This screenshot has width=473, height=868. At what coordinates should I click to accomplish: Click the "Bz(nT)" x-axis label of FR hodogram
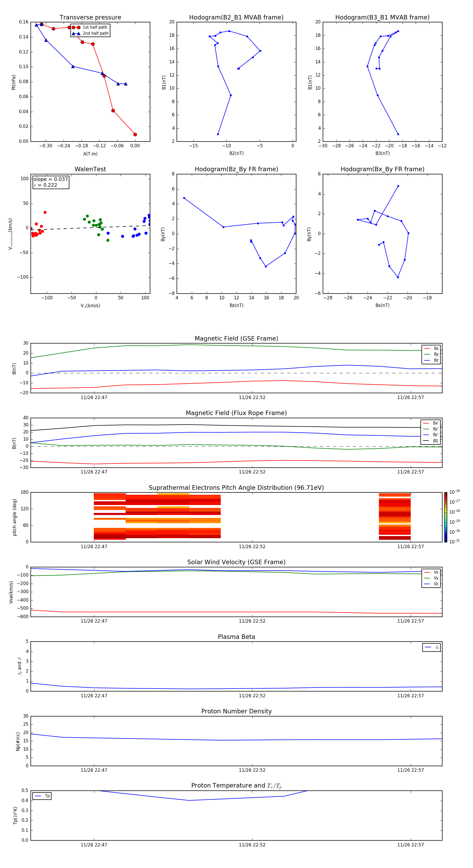point(236,305)
